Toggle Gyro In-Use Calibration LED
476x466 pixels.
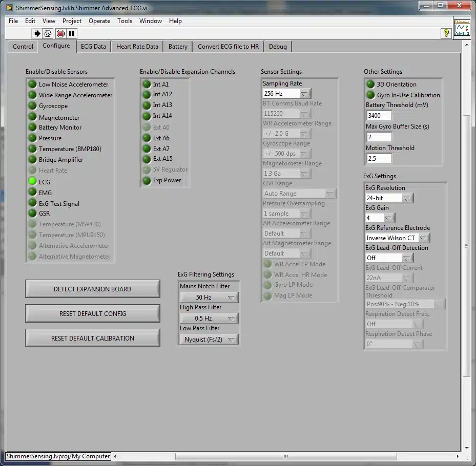click(x=370, y=95)
